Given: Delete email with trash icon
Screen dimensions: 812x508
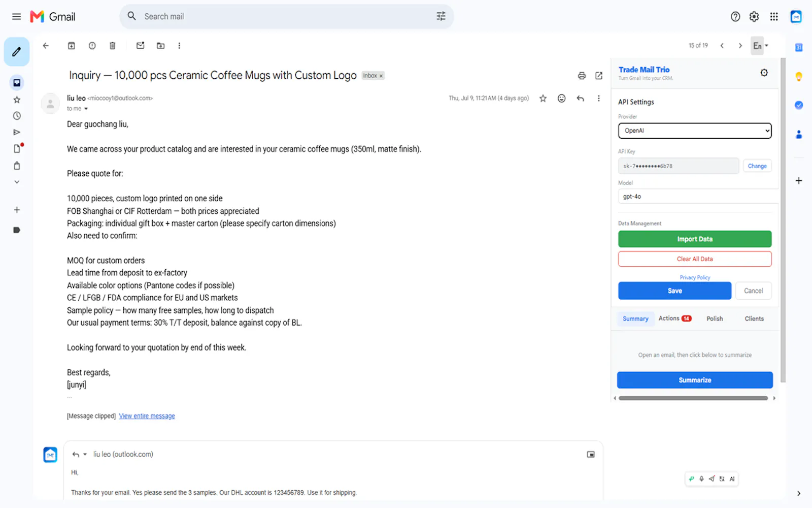Looking at the screenshot, I should (x=113, y=46).
